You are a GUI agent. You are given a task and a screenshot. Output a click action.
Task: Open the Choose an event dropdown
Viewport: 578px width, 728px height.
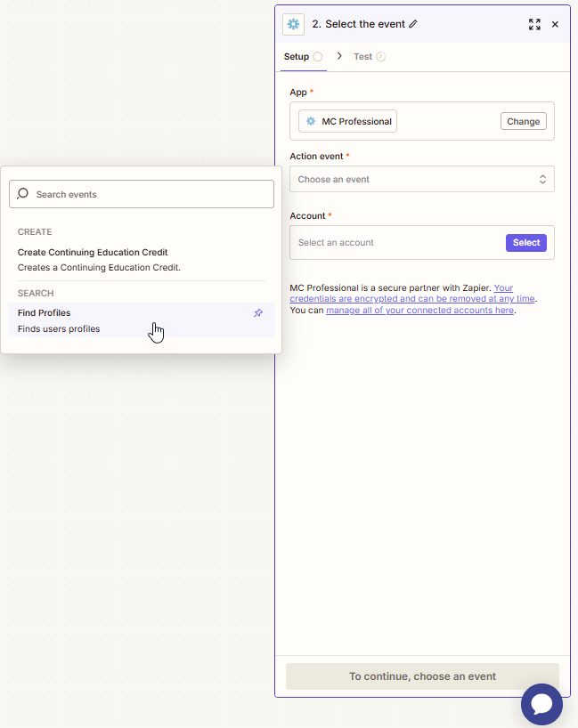[x=422, y=179]
